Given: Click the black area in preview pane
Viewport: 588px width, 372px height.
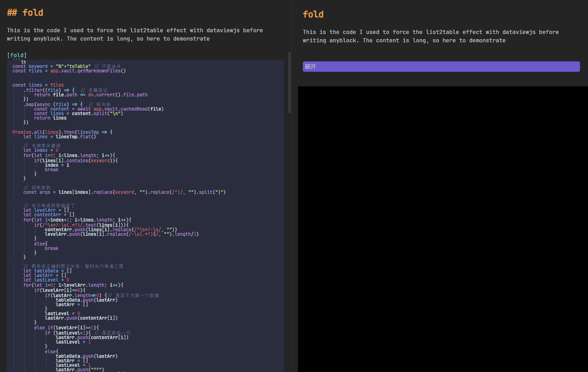Looking at the screenshot, I should click(x=442, y=229).
